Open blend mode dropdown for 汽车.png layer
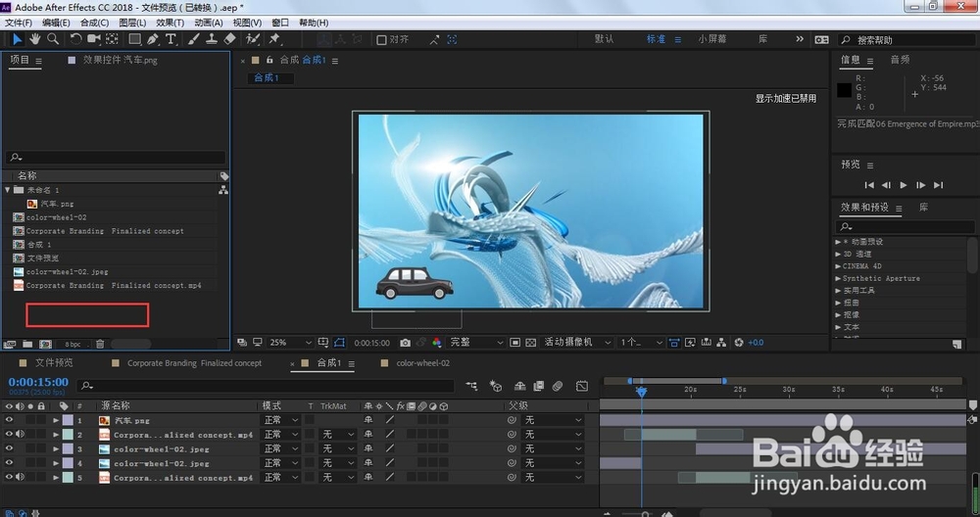The width and height of the screenshot is (980, 517). point(280,420)
